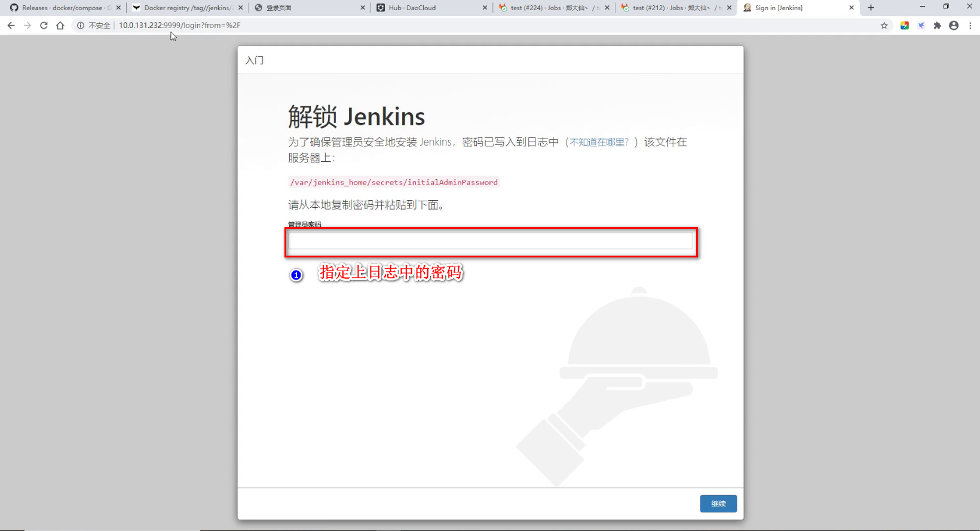Image resolution: width=980 pixels, height=531 pixels.
Task: Open a new browser tab
Action: (x=871, y=8)
